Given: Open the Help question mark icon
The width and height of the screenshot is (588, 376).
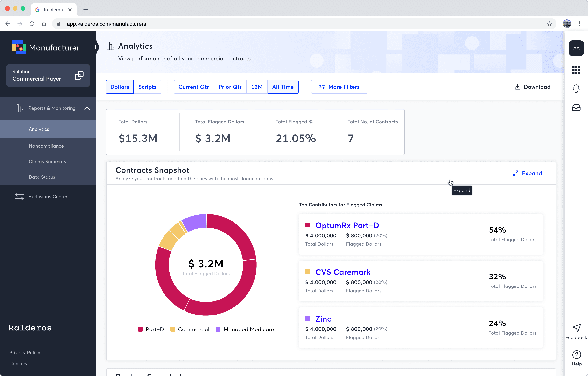Looking at the screenshot, I should click(x=576, y=354).
